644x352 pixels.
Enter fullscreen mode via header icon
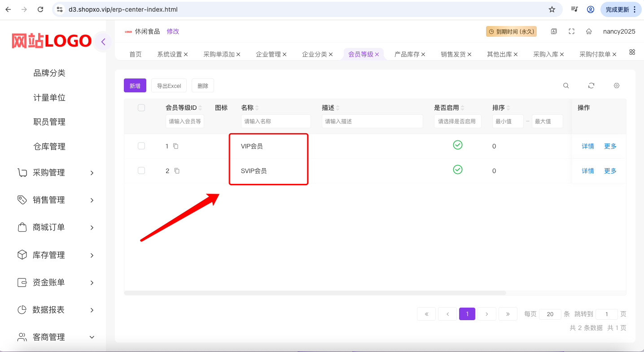click(x=571, y=31)
